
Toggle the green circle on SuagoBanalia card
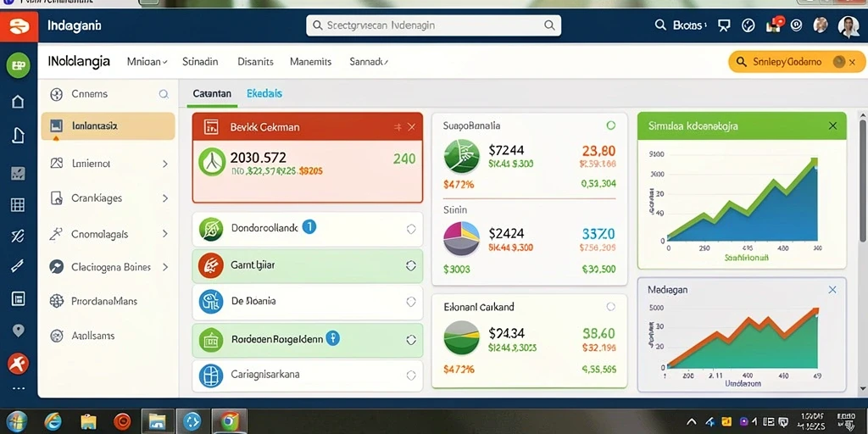[610, 125]
